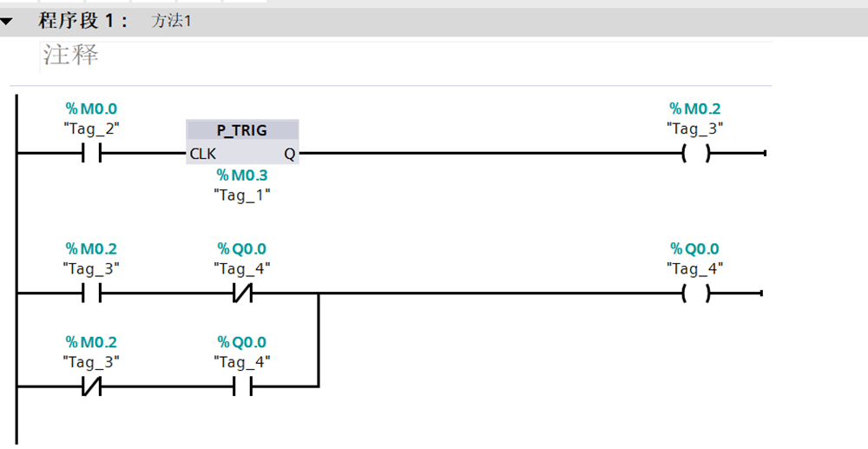
Task: Click the 注释 comment field
Action: pyautogui.click(x=71, y=56)
